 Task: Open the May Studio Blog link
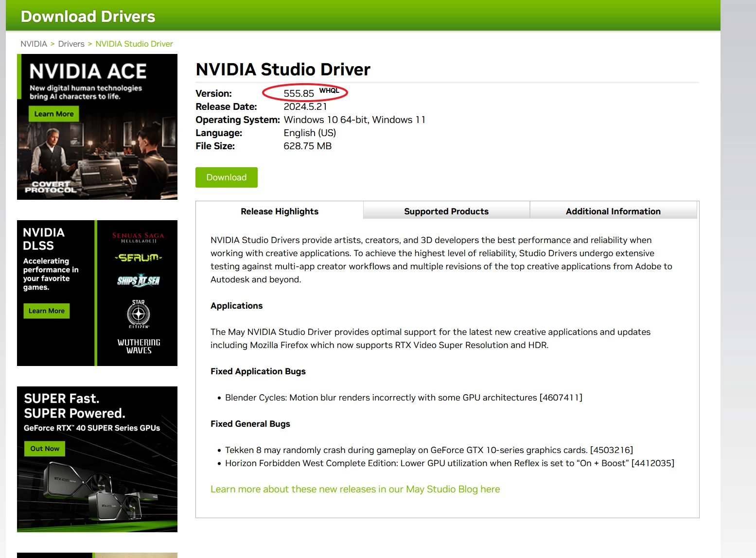coord(355,489)
